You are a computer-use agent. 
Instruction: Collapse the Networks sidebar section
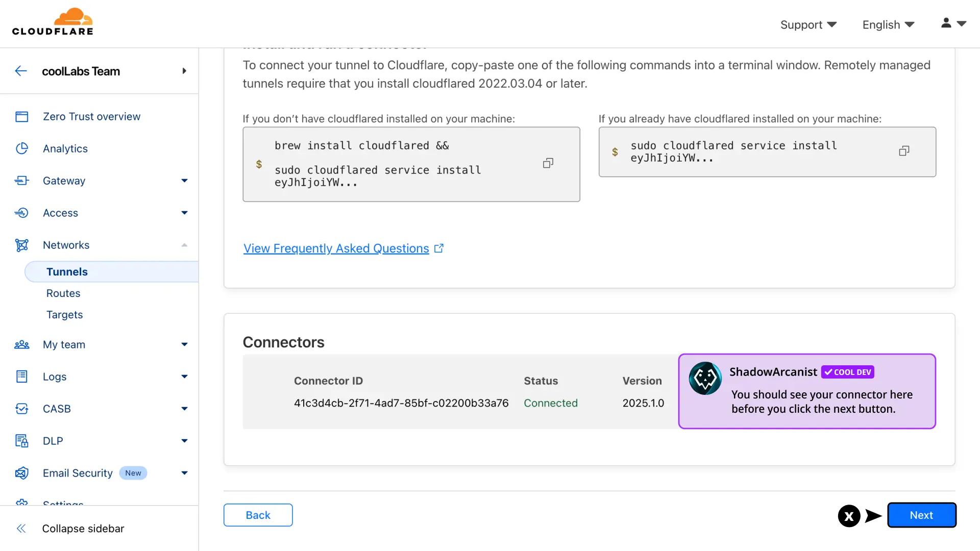coord(184,245)
